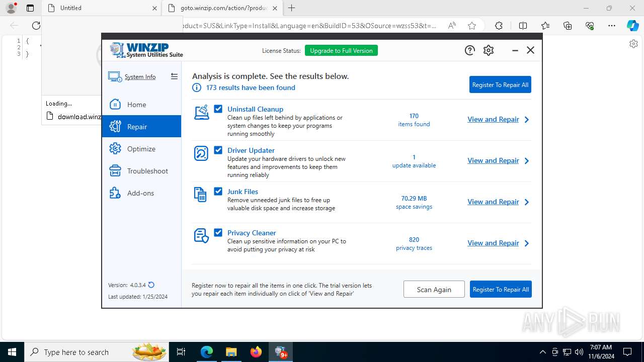Open clock showing 7:07 AM in tray
644x362 pixels.
tap(601, 352)
